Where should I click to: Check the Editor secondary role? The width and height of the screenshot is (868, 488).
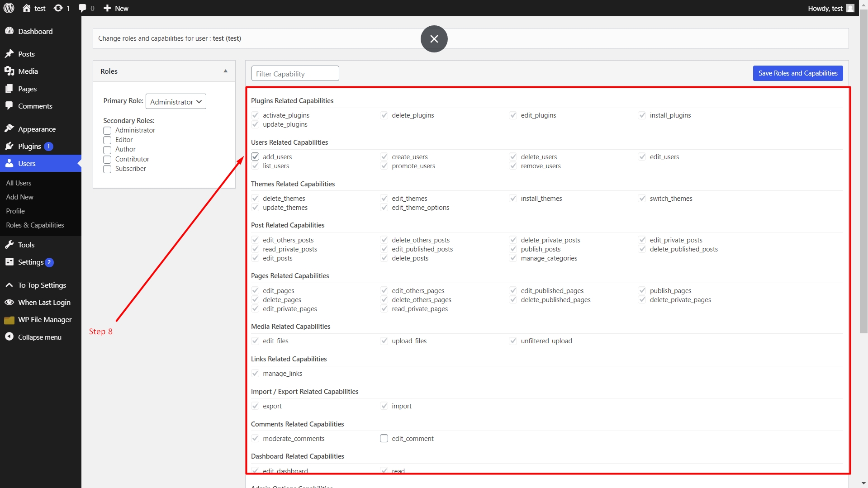coord(107,140)
